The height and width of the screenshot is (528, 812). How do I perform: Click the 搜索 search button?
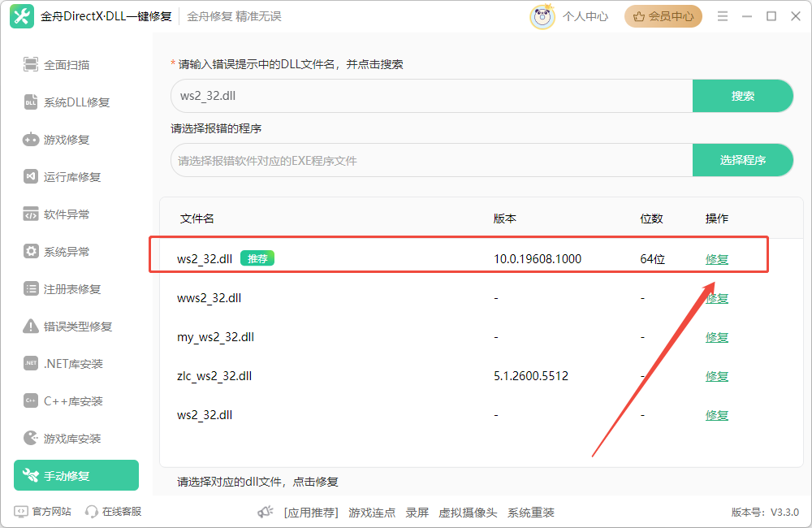[743, 96]
